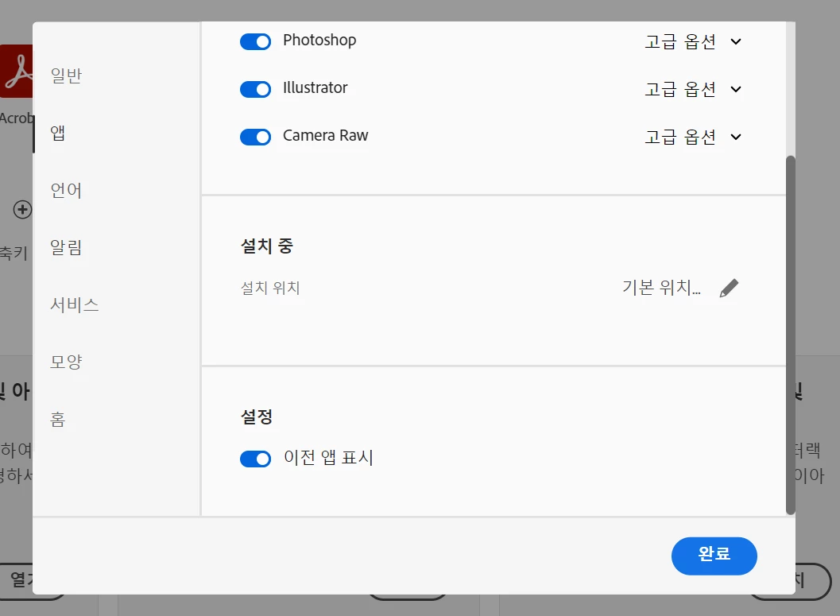
Task: Click the Photoshop app name label
Action: point(319,41)
